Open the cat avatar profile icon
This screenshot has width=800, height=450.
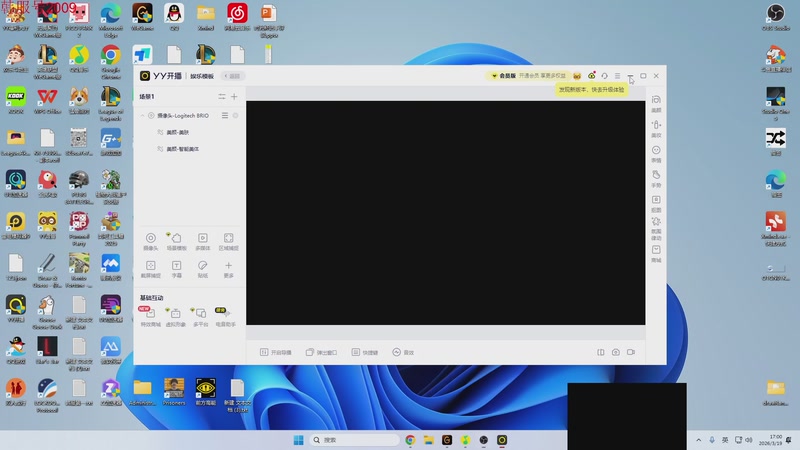577,76
